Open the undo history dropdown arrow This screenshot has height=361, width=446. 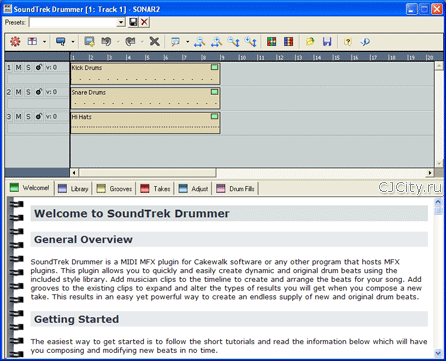118,42
